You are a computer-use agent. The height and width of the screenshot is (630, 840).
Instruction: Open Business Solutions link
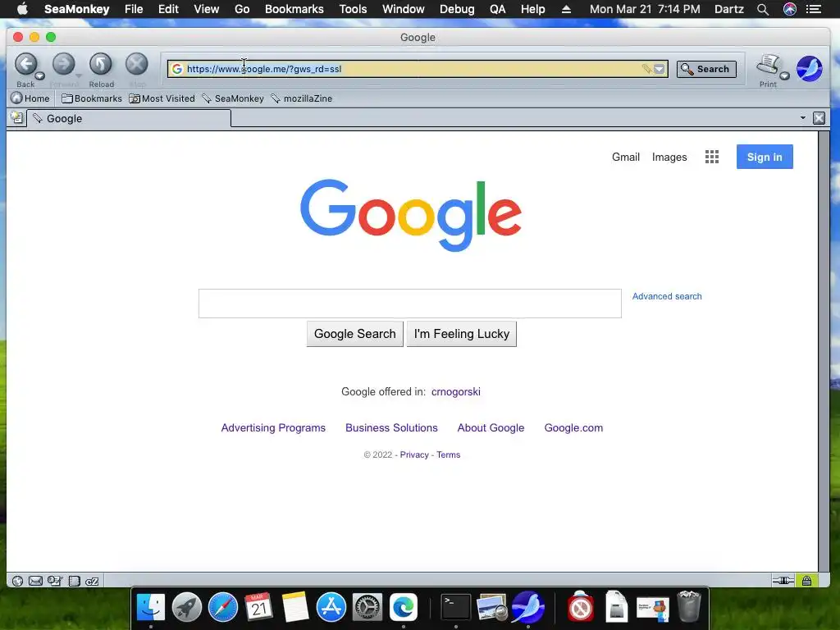[391, 427]
